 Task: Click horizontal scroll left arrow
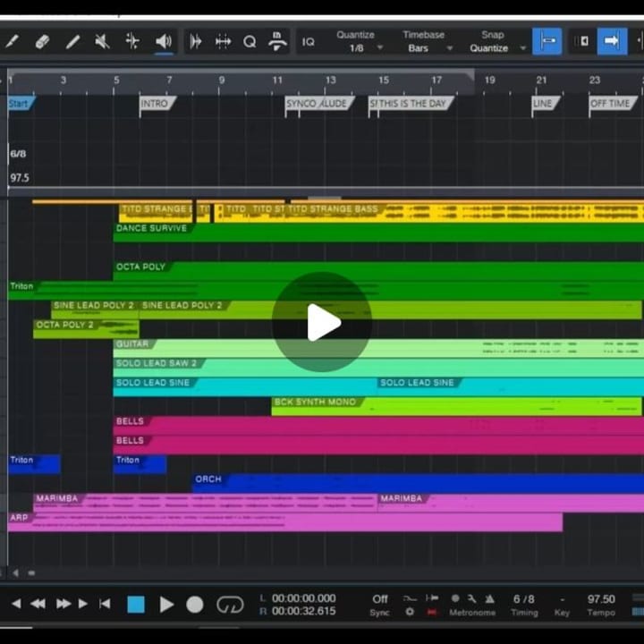pyautogui.click(x=15, y=572)
